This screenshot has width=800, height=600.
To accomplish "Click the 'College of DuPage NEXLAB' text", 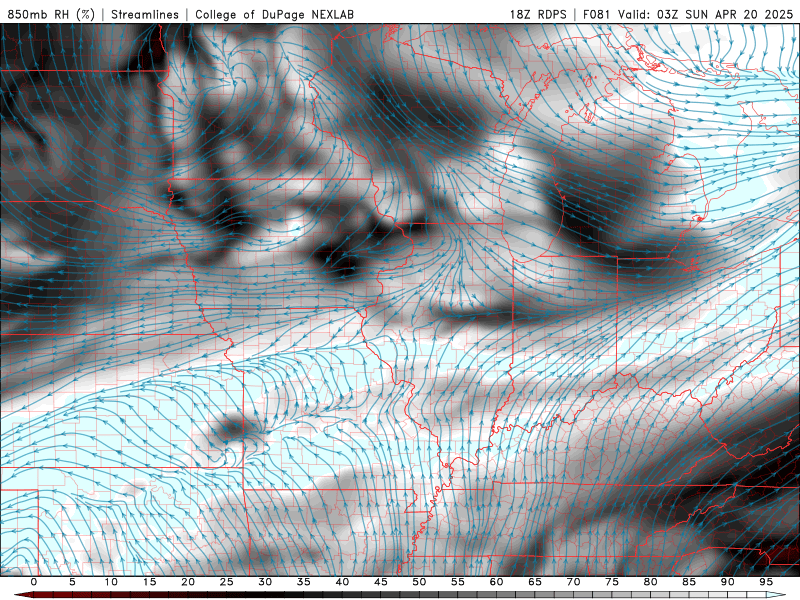I will 274,14.
